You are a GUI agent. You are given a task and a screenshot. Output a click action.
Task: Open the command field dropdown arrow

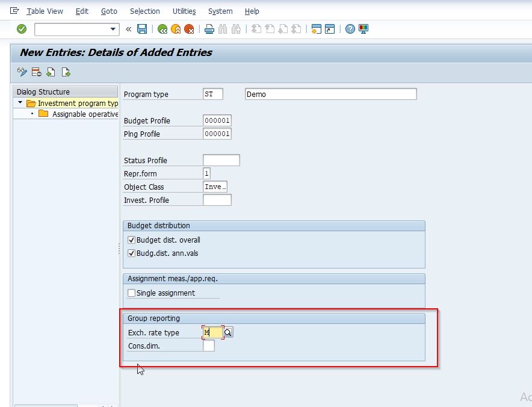113,29
